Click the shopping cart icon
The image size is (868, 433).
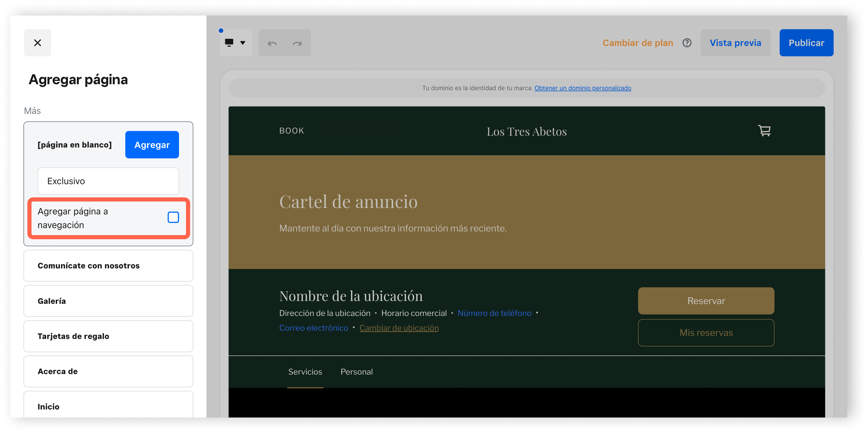tap(764, 131)
